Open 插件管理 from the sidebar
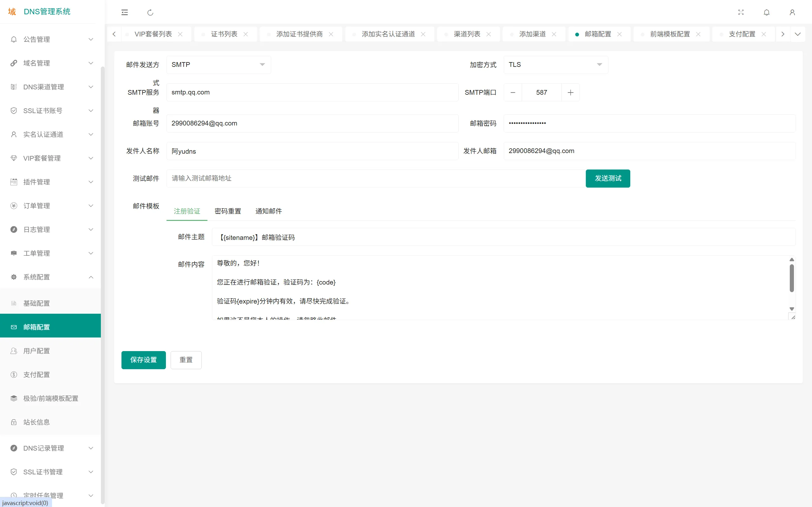Viewport: 812px width, 507px height. point(37,182)
